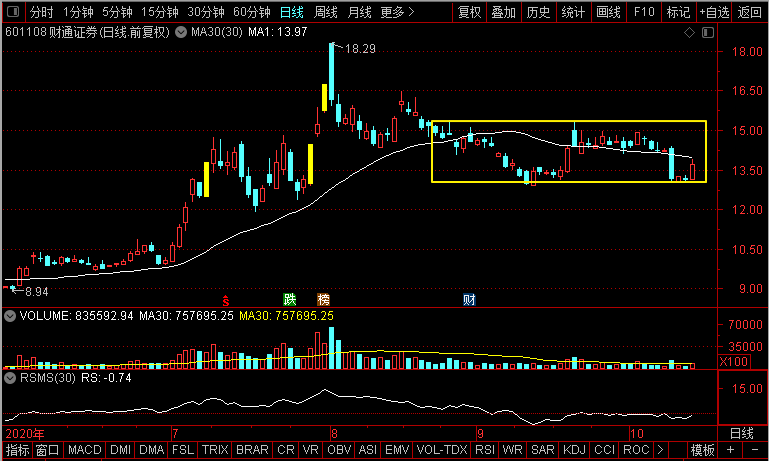The image size is (771, 461).
Task: Click the 标记 mark button
Action: pyautogui.click(x=679, y=12)
